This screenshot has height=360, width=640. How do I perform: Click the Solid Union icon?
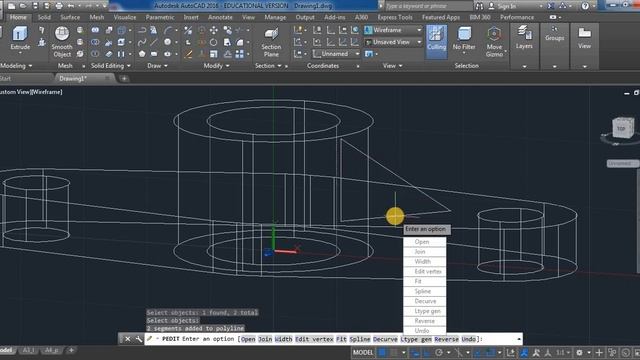tap(95, 30)
